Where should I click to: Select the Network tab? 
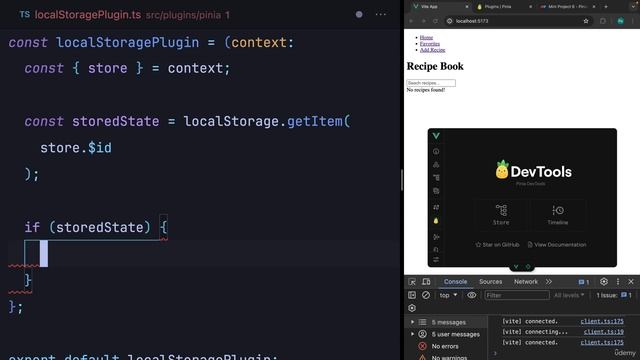tap(526, 282)
